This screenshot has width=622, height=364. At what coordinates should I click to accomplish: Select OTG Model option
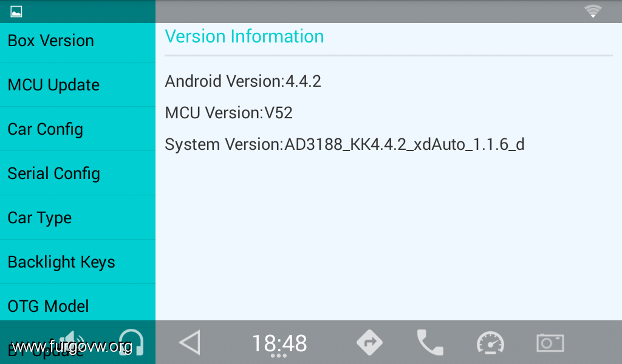(78, 304)
